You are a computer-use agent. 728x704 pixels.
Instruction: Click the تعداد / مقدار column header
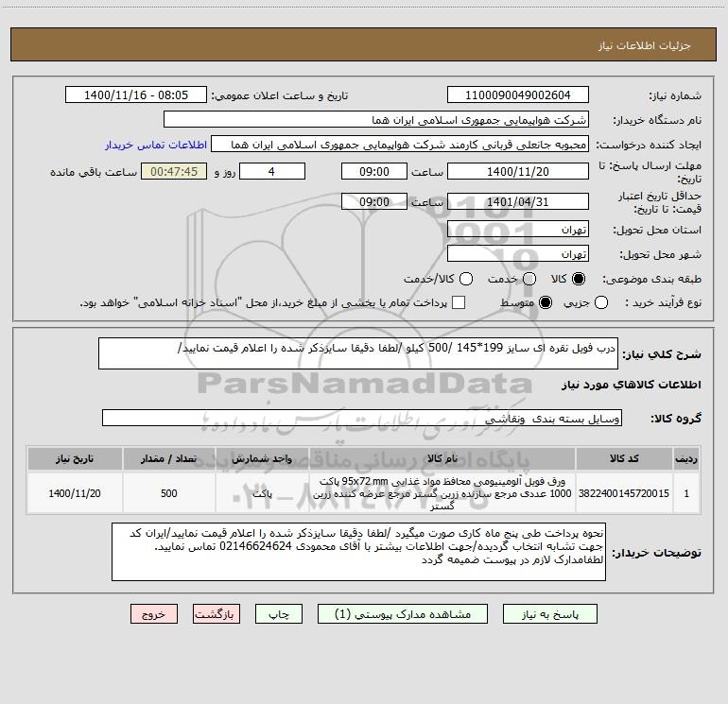[168, 459]
